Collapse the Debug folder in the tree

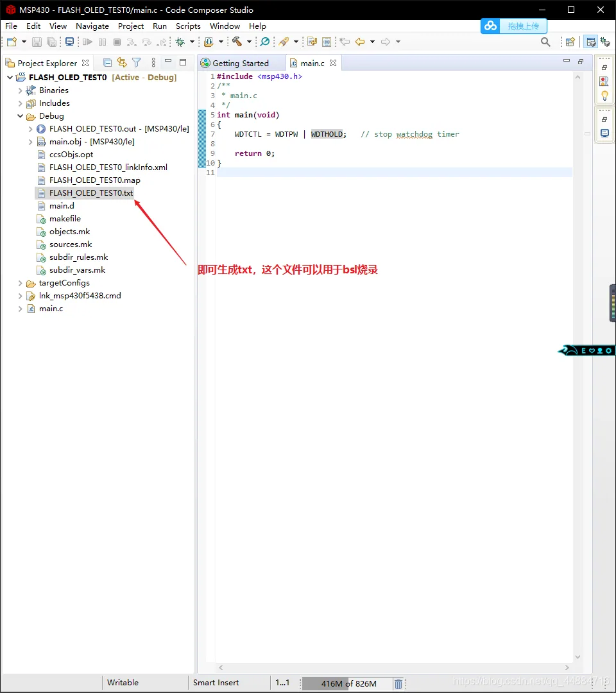click(21, 116)
